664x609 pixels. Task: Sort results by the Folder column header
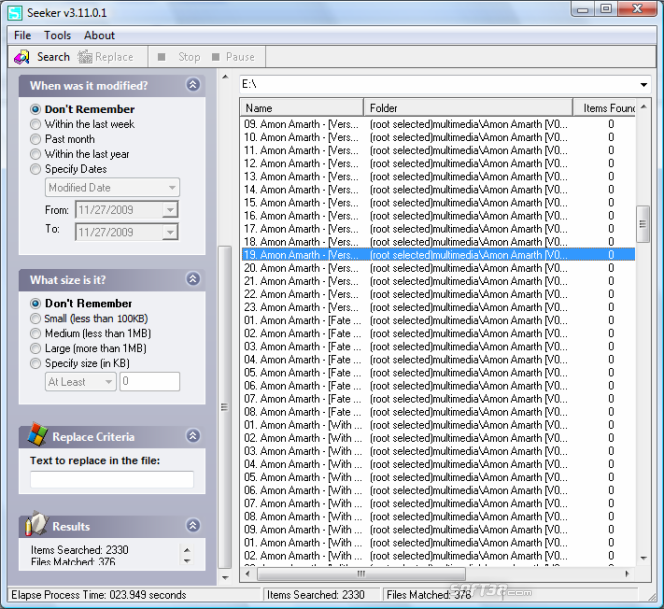click(x=468, y=108)
